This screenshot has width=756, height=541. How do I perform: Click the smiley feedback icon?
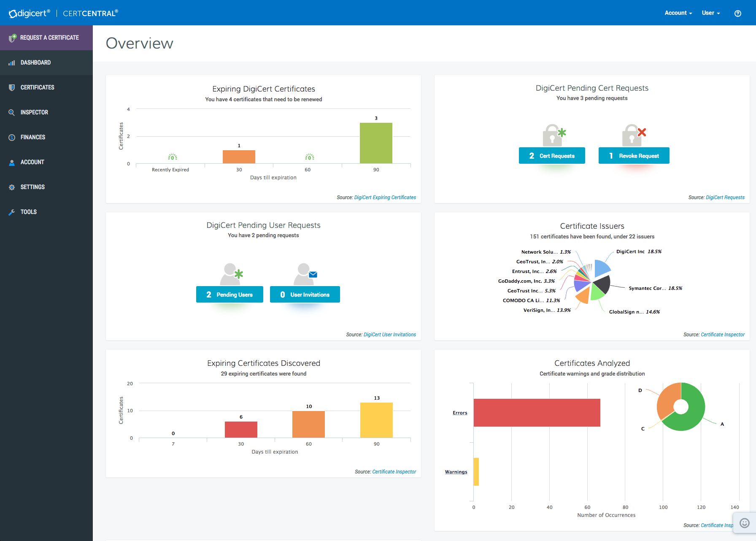click(x=745, y=523)
